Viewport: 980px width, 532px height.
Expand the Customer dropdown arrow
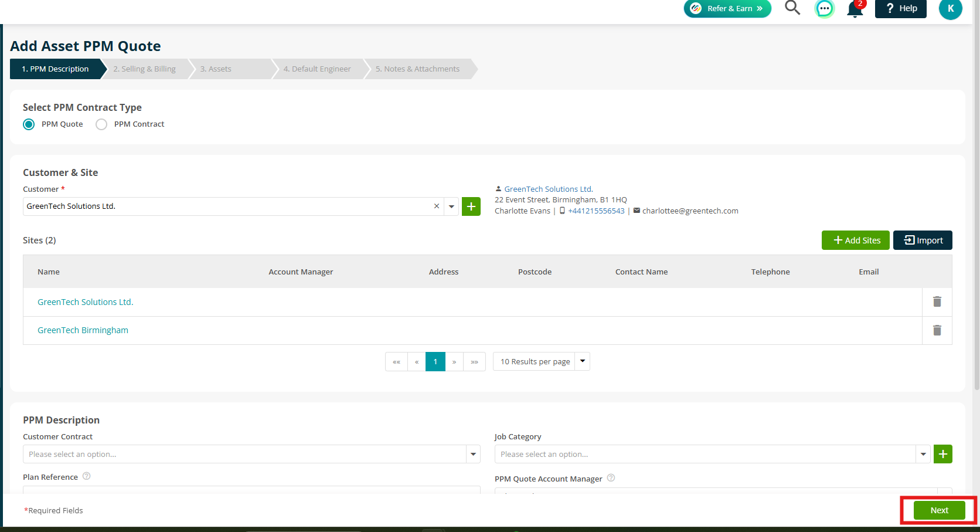(x=451, y=206)
